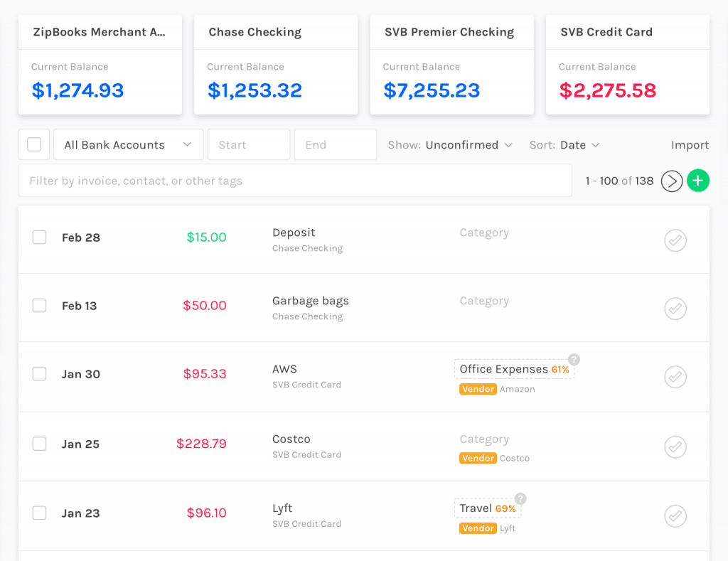Switch to the Chase Checking account card
This screenshot has height=561, width=728.
click(275, 64)
